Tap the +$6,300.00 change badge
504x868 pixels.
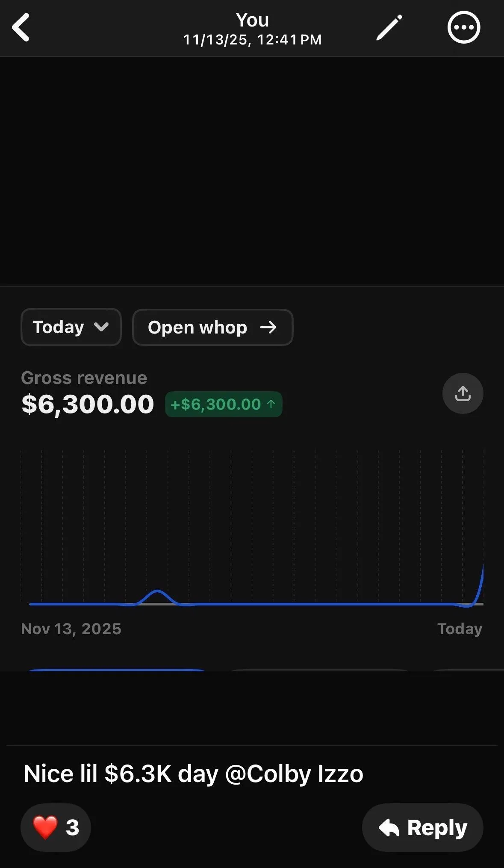pos(224,404)
